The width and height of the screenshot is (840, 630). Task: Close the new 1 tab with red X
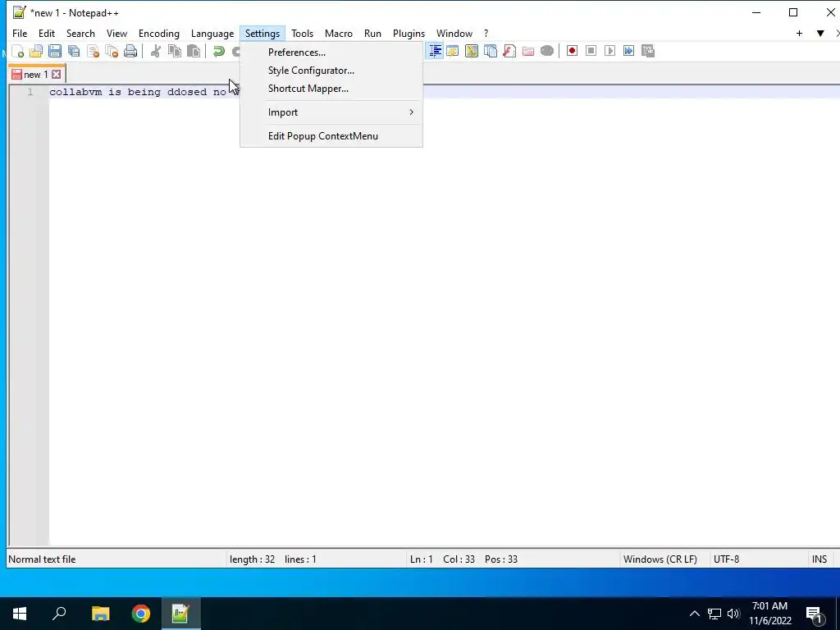click(57, 74)
